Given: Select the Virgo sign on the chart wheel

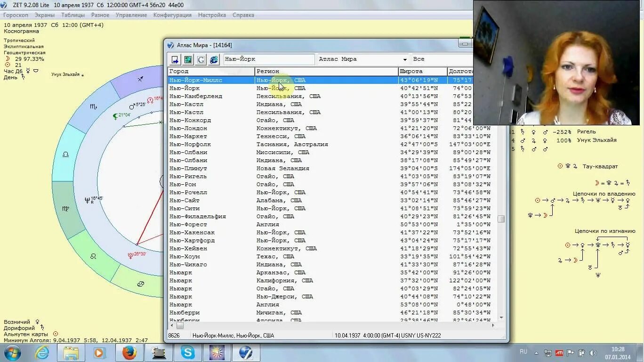Looking at the screenshot, I should tap(65, 208).
